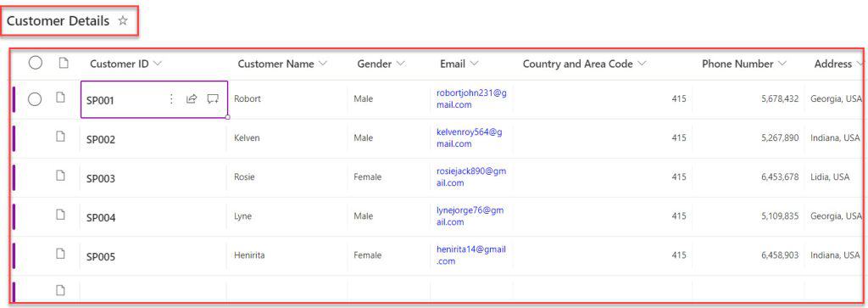Click the file icon in the SP001 row
Image resolution: width=868 pixels, height=308 pixels.
(x=61, y=98)
